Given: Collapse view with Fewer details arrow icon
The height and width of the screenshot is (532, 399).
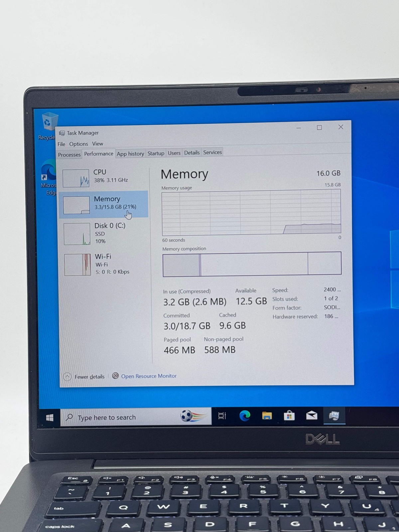Looking at the screenshot, I should pos(67,376).
